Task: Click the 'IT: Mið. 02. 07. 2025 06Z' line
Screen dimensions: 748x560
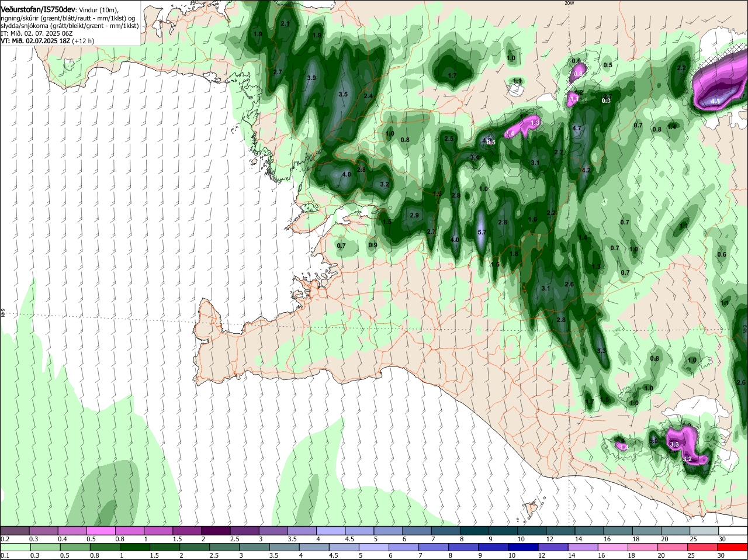Action: 36,33
